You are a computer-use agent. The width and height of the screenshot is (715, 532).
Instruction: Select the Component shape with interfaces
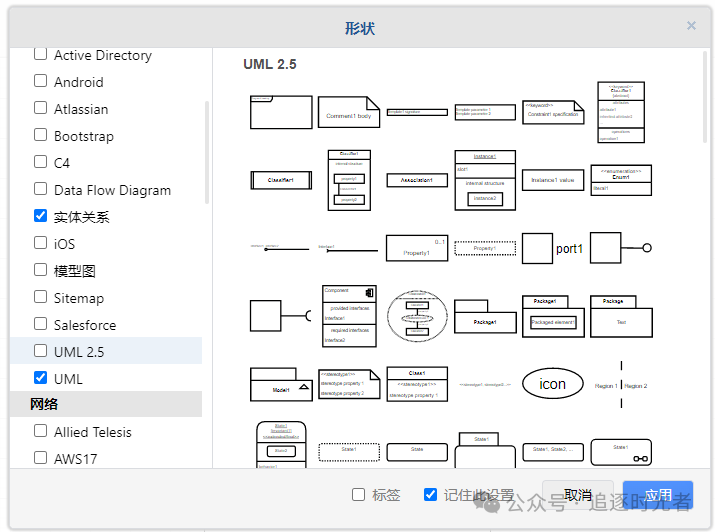point(349,316)
